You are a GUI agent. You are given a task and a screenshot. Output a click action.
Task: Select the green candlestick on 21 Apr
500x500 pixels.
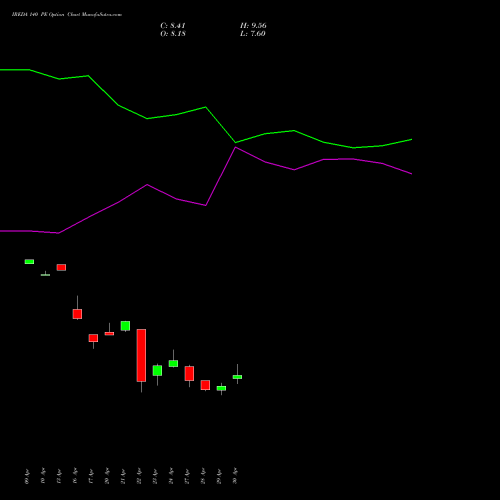tap(125, 326)
